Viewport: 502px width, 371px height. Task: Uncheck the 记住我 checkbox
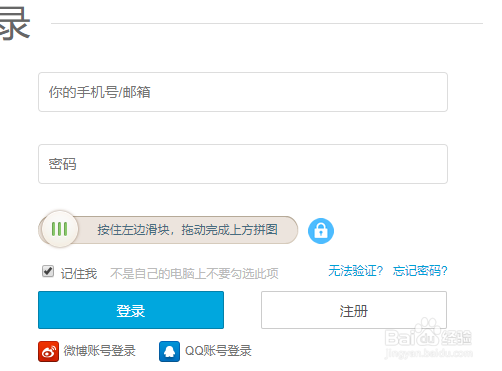(x=48, y=271)
